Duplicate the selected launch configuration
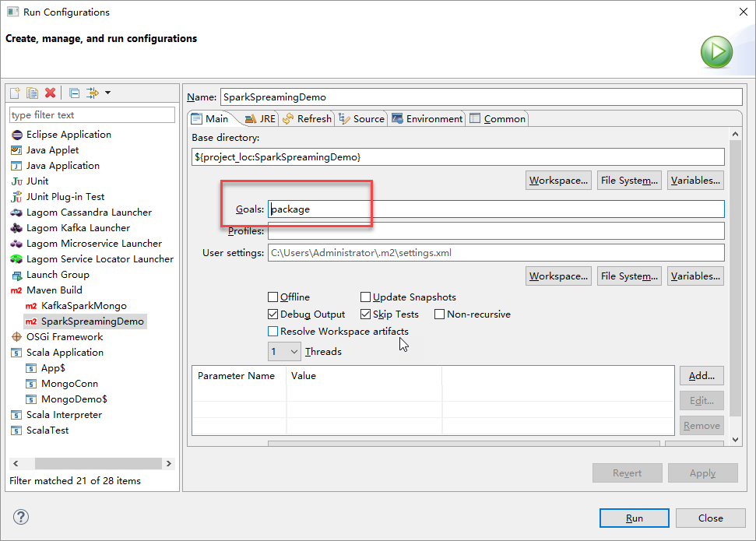The width and height of the screenshot is (756, 541). coord(32,93)
